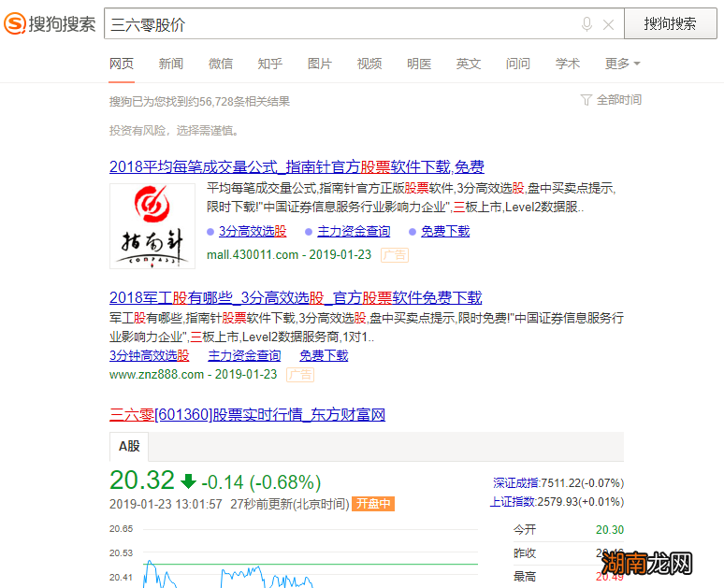Click the 20.65 chart axis label

point(121,529)
